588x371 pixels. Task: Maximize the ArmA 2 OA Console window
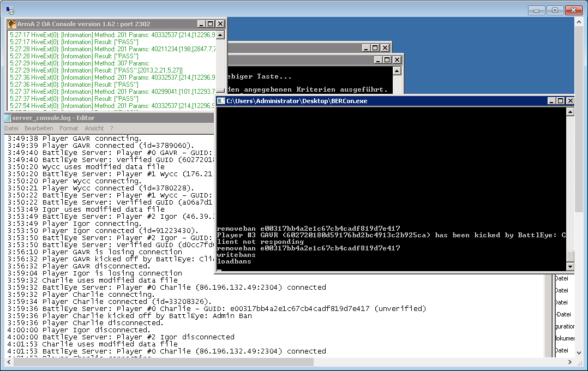[211, 24]
